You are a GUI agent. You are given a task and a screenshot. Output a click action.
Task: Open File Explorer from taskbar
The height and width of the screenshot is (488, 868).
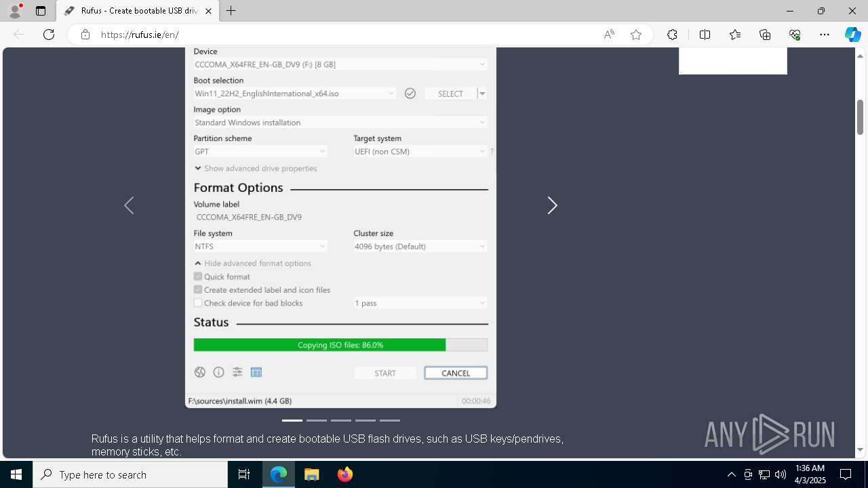pos(311,474)
